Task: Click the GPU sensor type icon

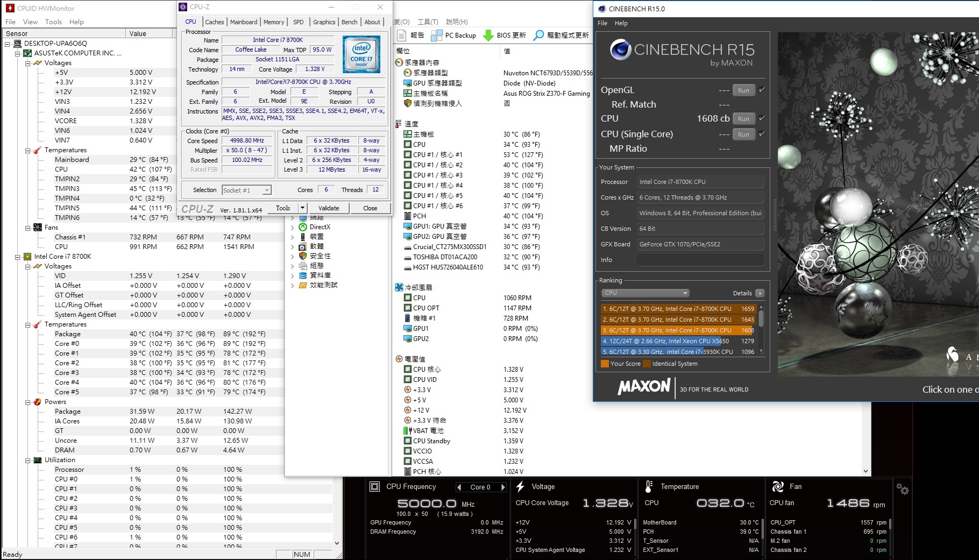Action: (x=408, y=83)
